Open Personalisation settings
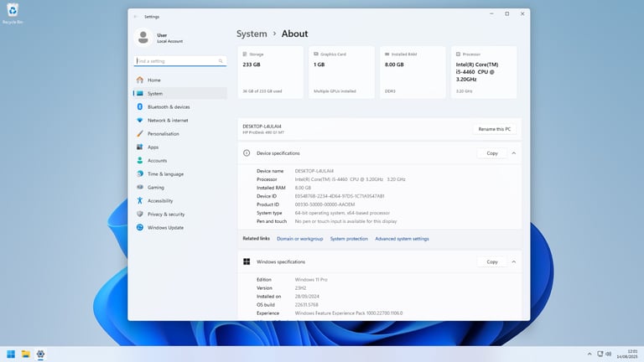Image resolution: width=644 pixels, height=362 pixels. 180,134
